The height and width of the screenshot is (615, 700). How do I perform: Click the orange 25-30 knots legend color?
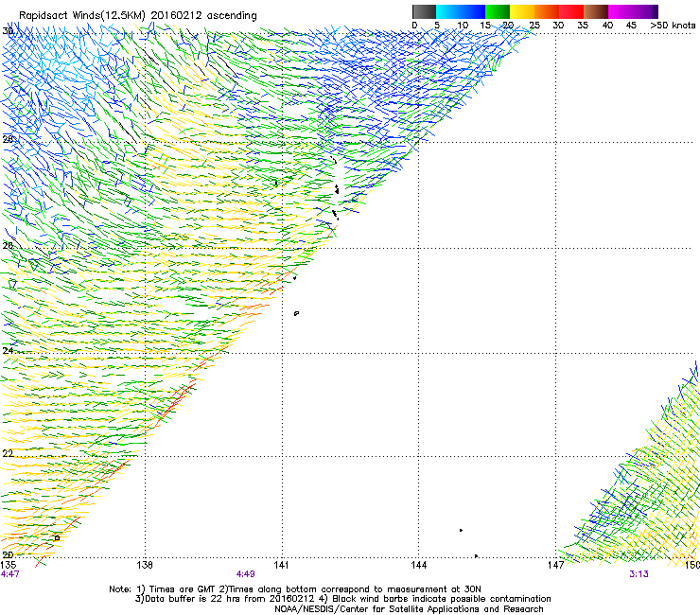(547, 11)
